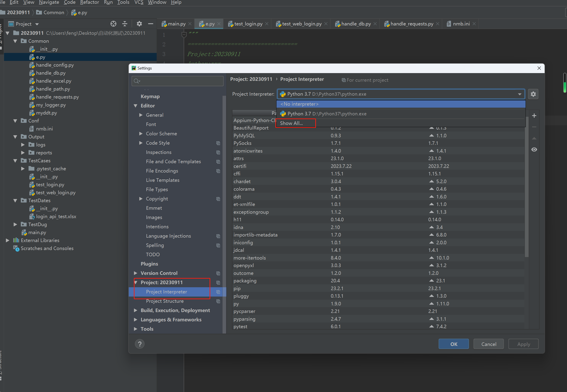The height and width of the screenshot is (392, 567).
Task: Select Show All... in interpreter list
Action: (x=291, y=123)
